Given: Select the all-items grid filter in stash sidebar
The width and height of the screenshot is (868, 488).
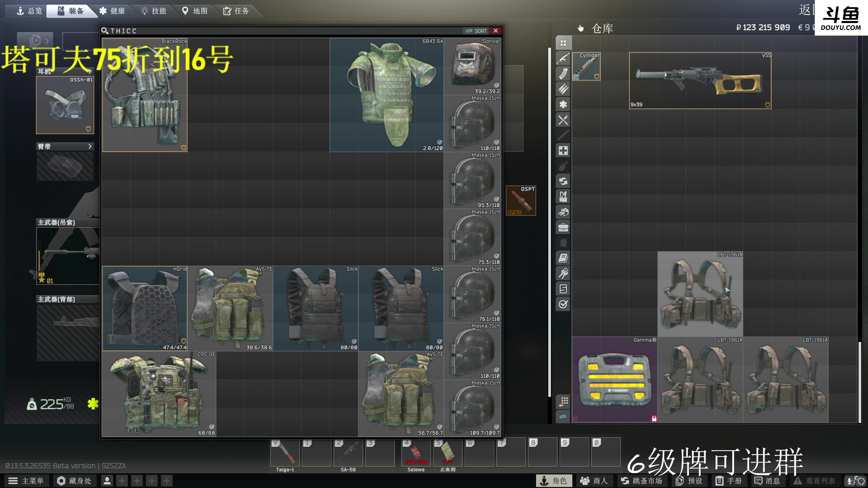Looking at the screenshot, I should point(563,43).
